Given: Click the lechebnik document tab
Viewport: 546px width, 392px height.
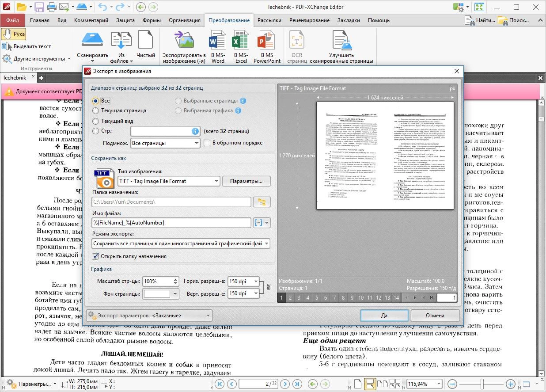Looking at the screenshot, I should pyautogui.click(x=15, y=78).
